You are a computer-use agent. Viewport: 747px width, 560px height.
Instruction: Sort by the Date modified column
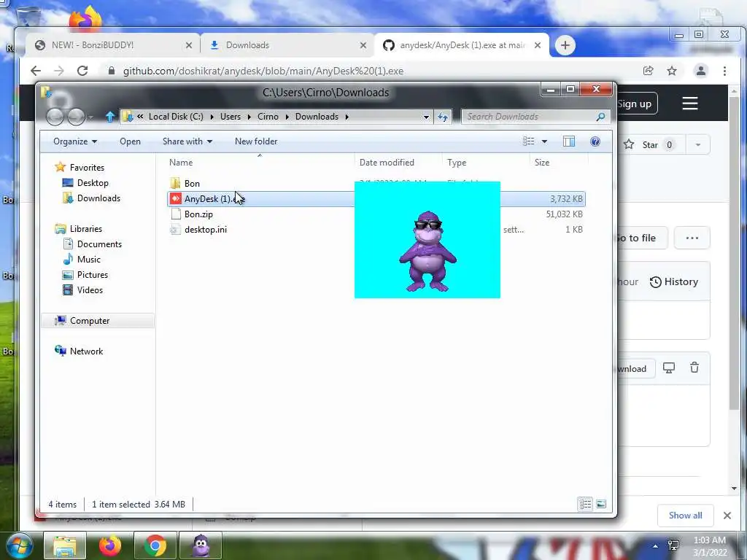pos(398,163)
